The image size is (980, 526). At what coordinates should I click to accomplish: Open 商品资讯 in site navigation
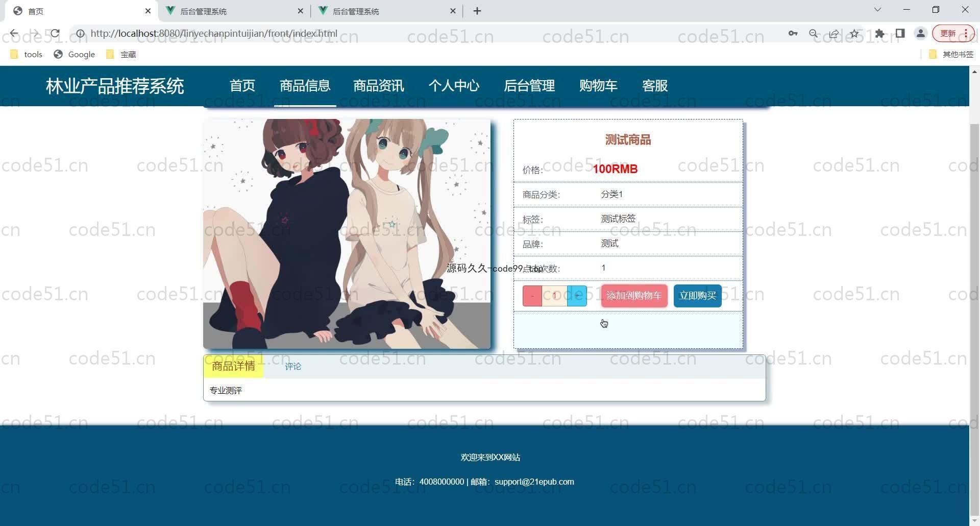tap(379, 86)
